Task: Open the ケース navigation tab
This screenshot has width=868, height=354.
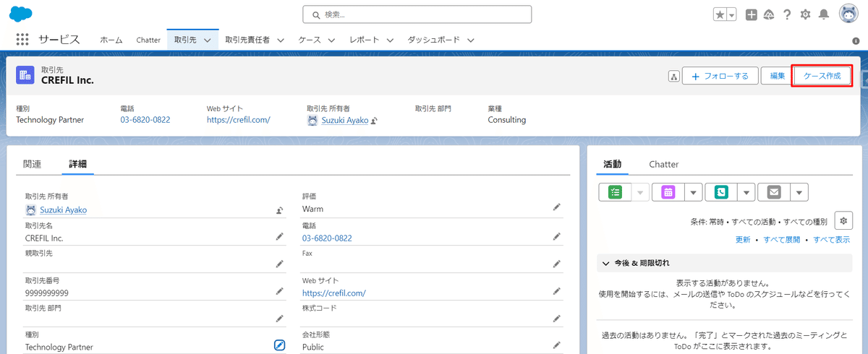Action: (x=310, y=40)
